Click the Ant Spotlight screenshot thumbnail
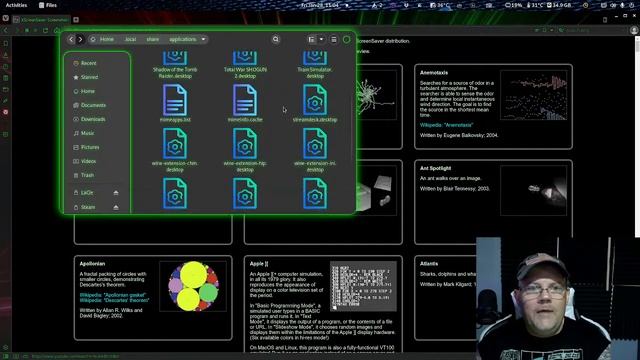 534,191
